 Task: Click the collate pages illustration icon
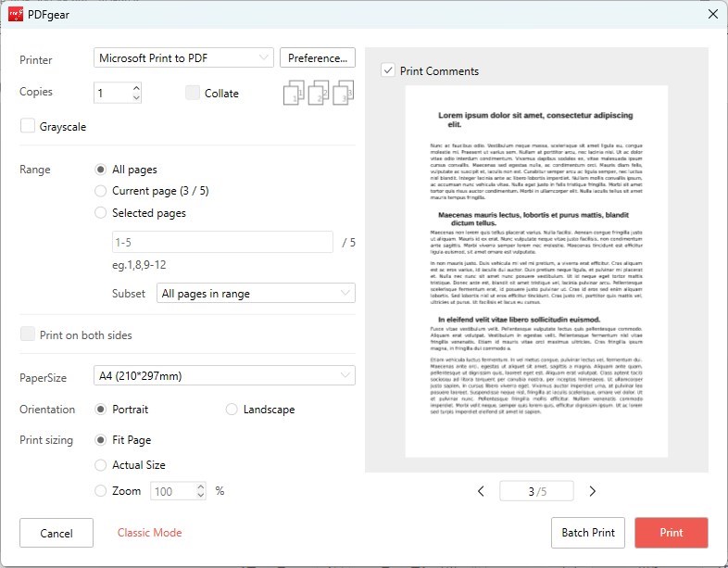click(x=319, y=93)
